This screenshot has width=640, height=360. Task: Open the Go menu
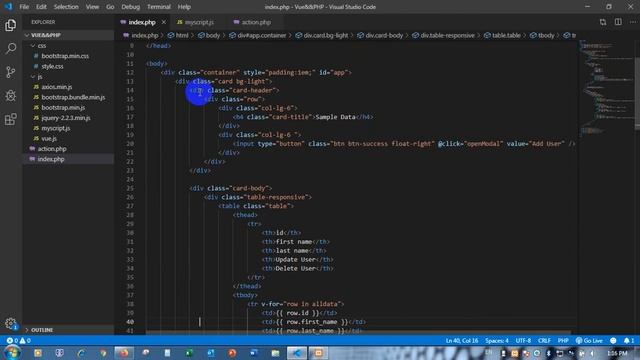110,7
